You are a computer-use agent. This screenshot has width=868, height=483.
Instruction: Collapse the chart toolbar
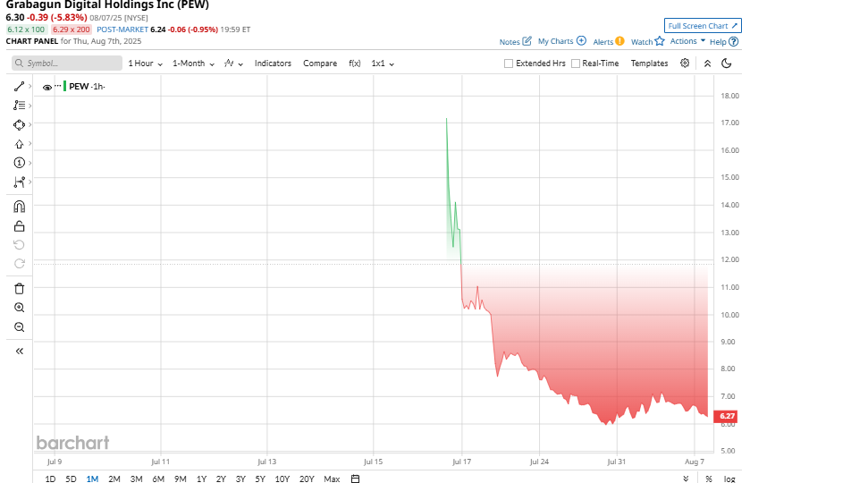[x=707, y=64]
